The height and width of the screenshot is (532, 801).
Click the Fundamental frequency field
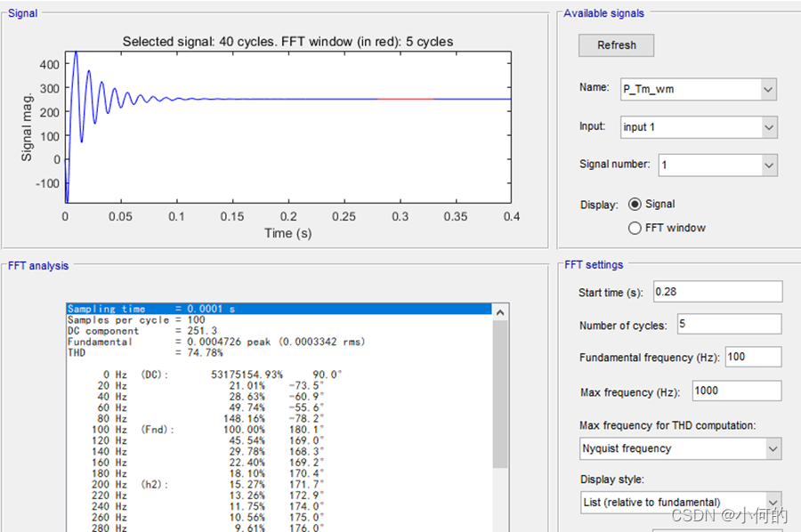click(754, 357)
